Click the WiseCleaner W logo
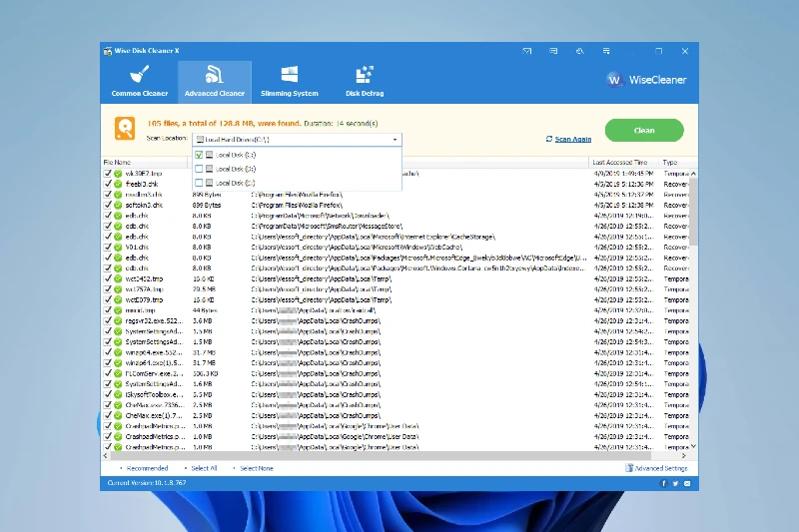The height and width of the screenshot is (532, 799). tap(614, 80)
